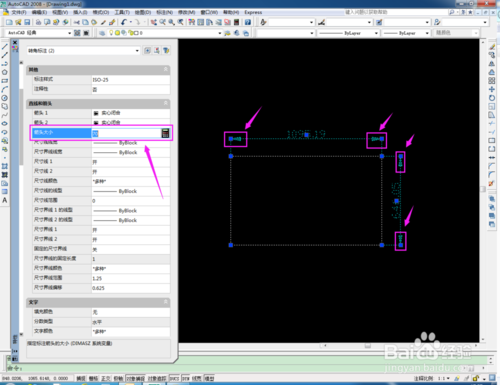Viewport: 500px width, 385px height.
Task: Open the AutoCAD 经典 workspace dropdown
Action: pos(39,33)
